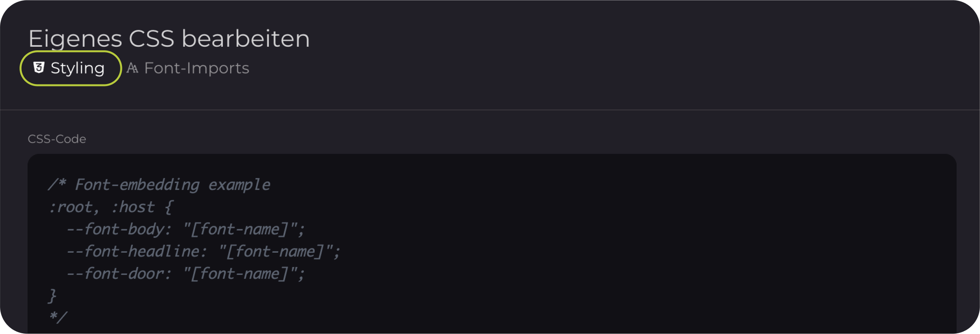Click the [font-name] value of --font-body
The image size is (980, 334).
click(239, 229)
